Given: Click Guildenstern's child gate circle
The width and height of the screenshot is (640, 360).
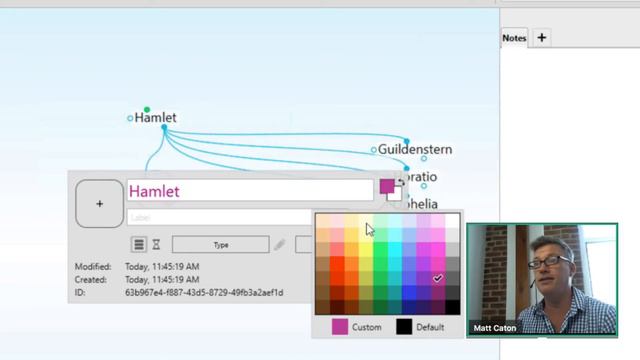Looking at the screenshot, I should tap(424, 158).
